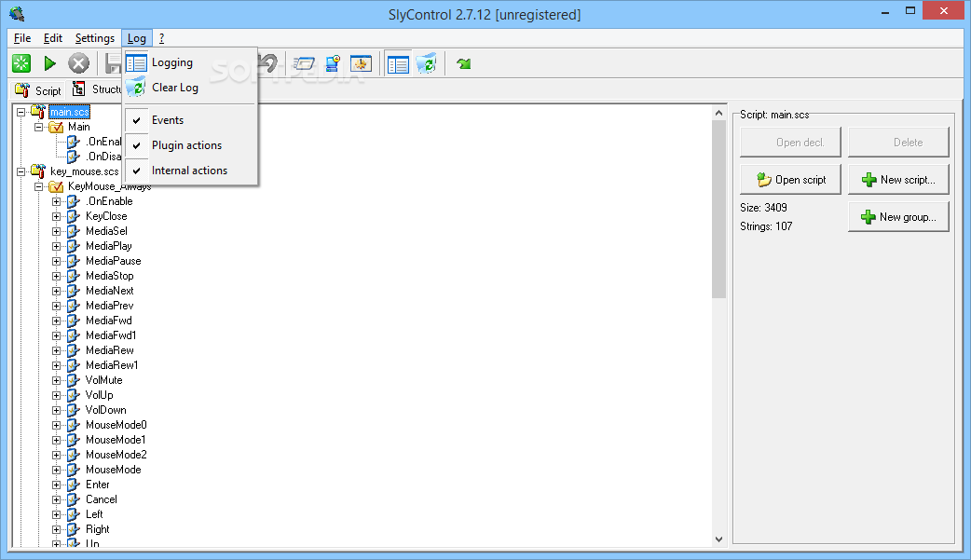Click the green arrow icon at the toolbar end
The image size is (971, 560).
(x=464, y=63)
